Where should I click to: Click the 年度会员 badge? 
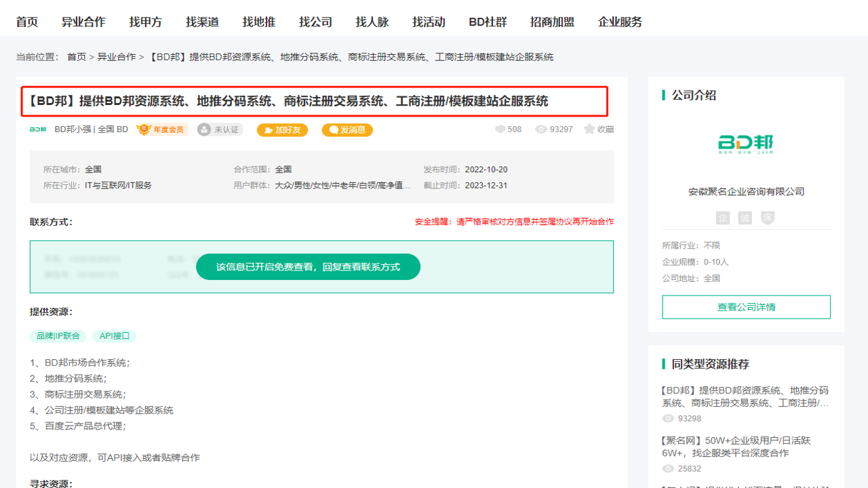161,129
